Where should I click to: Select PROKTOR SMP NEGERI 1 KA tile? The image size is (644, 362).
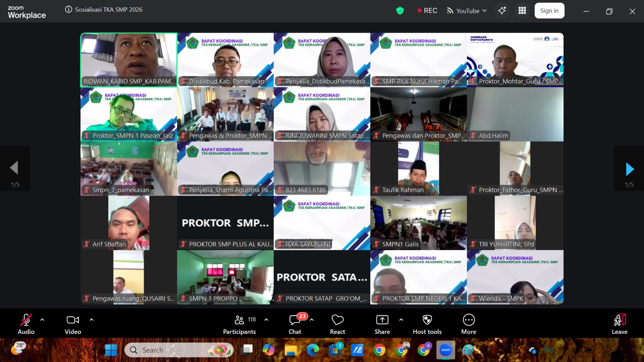pyautogui.click(x=419, y=277)
